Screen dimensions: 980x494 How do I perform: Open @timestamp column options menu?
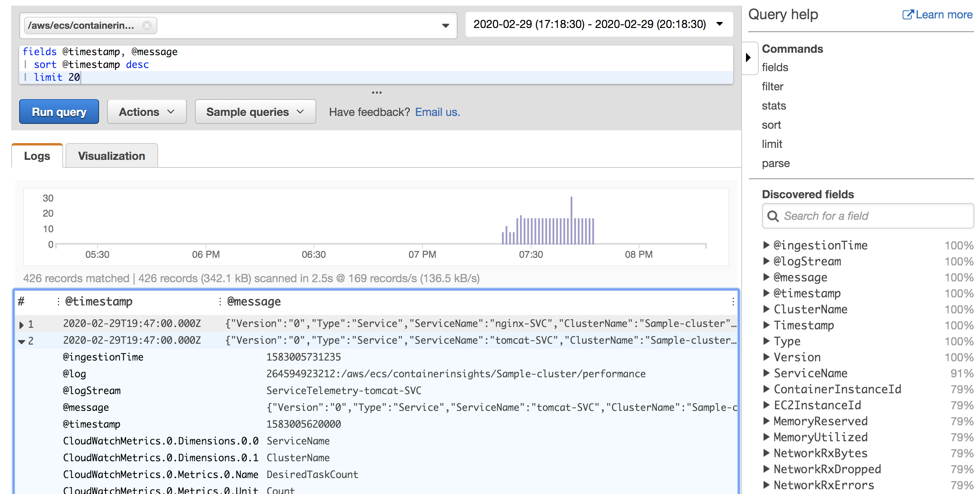click(x=58, y=302)
